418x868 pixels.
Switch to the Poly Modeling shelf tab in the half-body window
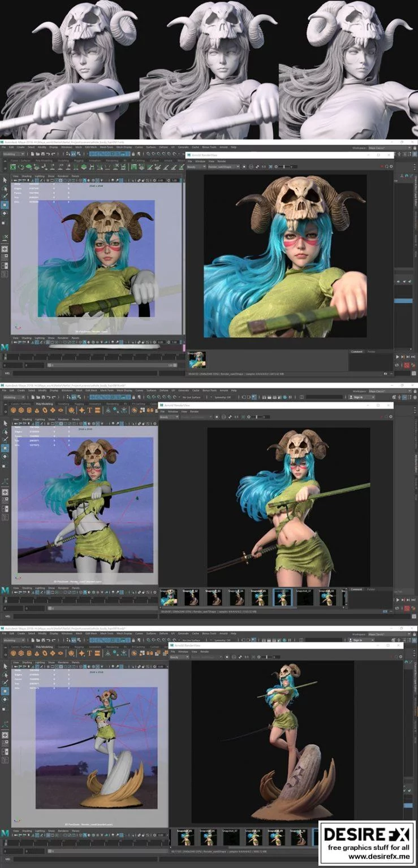[44, 404]
